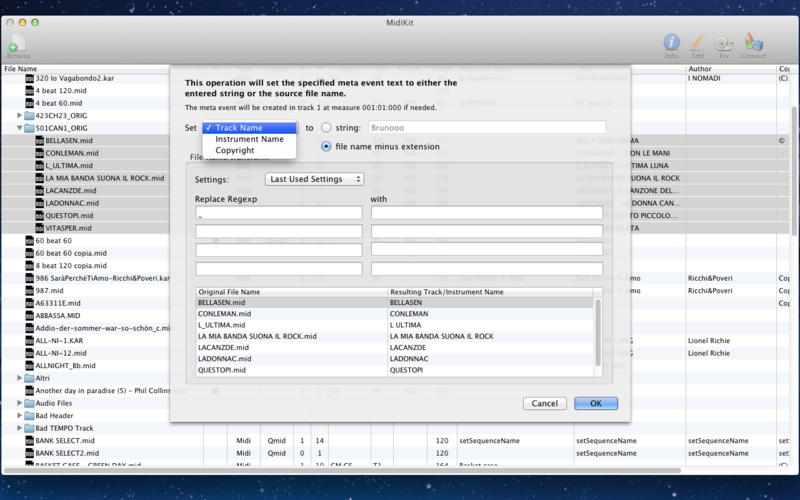Screen dimensions: 800x500
Task: Click the Bad Header folder icon
Action: (29, 416)
